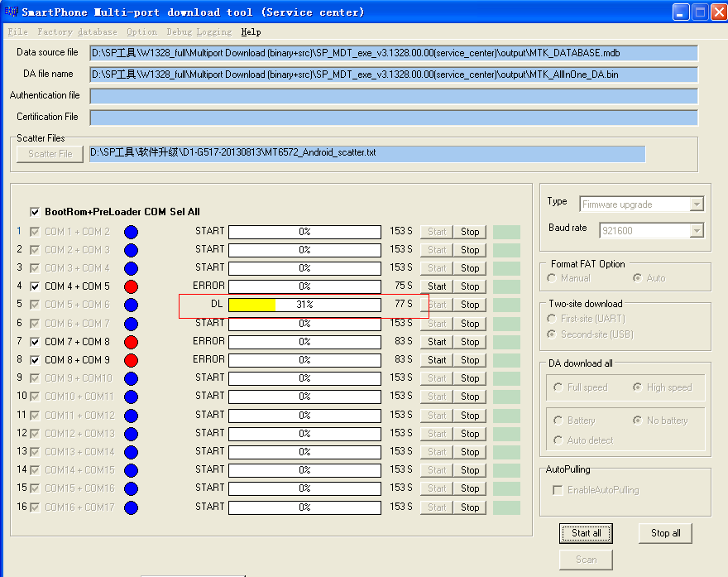This screenshot has width=728, height=577.
Task: Click the application icon in the title bar
Action: [11, 12]
